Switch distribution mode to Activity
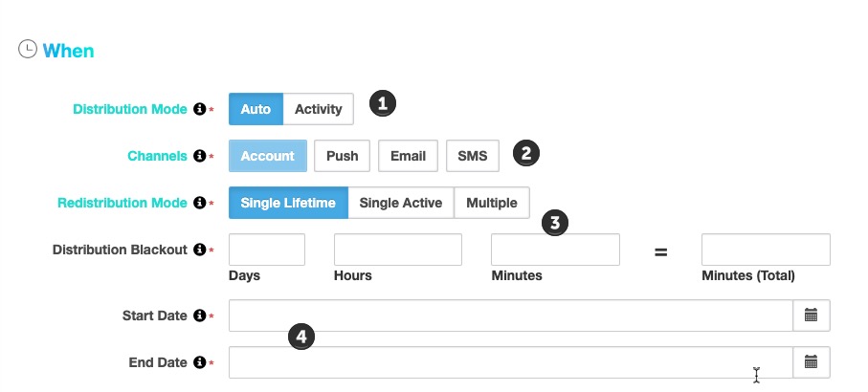Image resolution: width=868 pixels, height=392 pixels. point(319,109)
